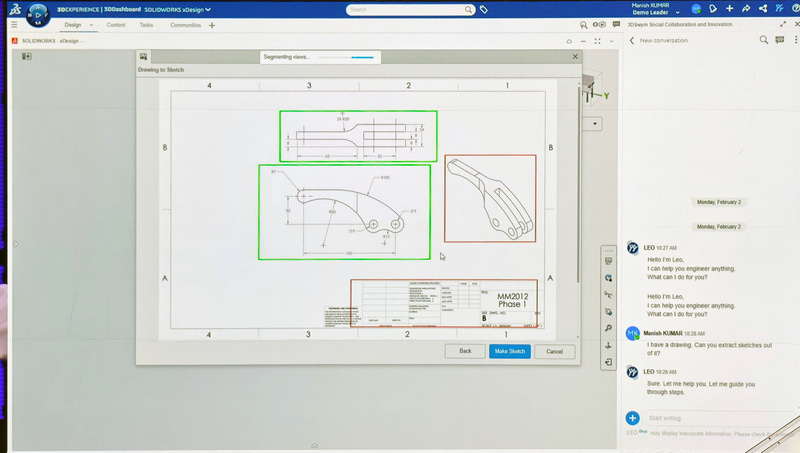800x453 pixels.
Task: Click the exit icon at floating toolbar bottom
Action: tap(608, 362)
